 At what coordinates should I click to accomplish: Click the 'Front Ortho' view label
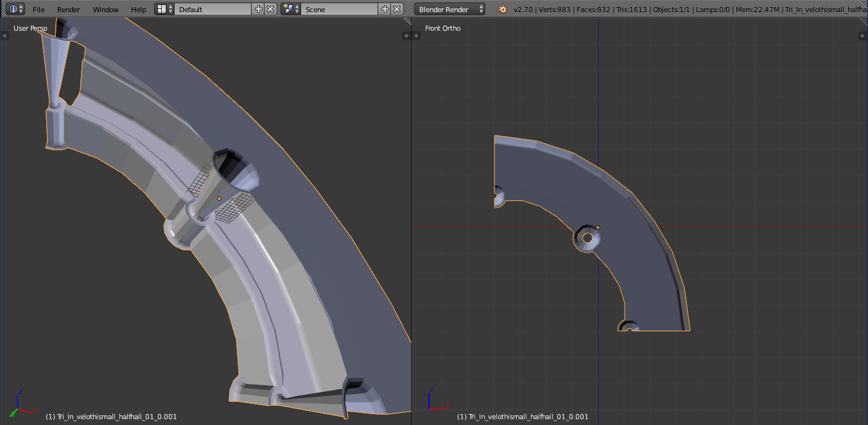point(442,28)
